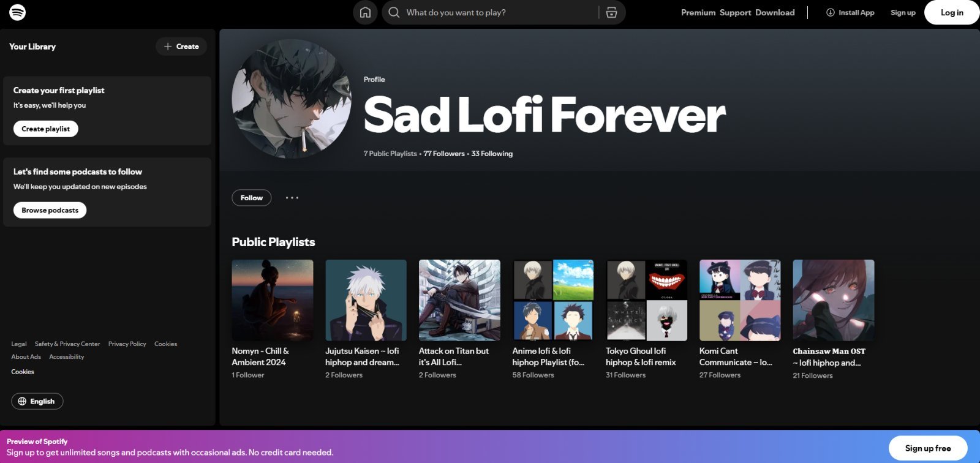Click Install App text
The image size is (980, 463).
tap(856, 12)
